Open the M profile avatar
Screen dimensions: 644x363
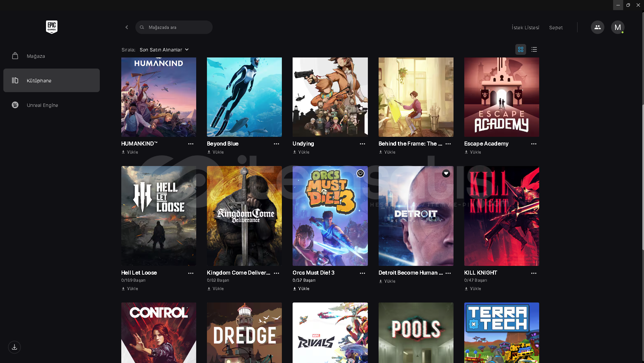point(617,27)
